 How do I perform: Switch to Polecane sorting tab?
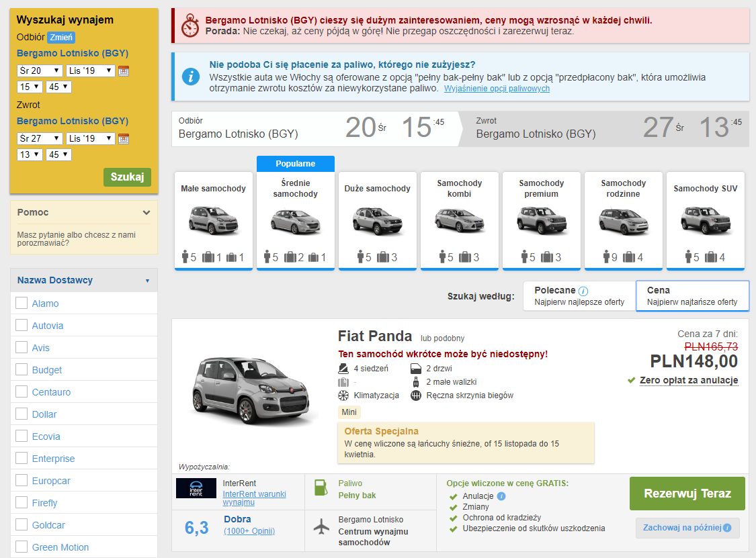579,295
